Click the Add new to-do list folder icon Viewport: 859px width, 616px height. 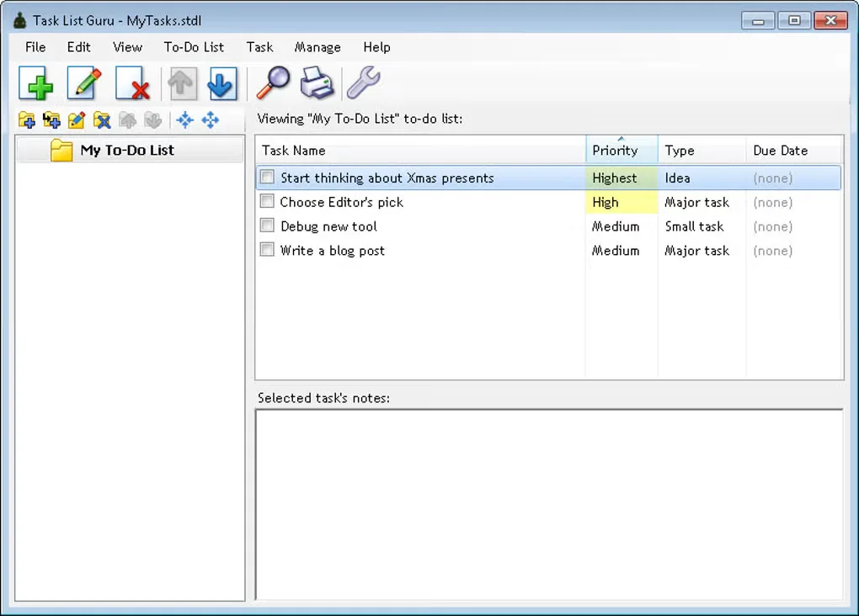(x=26, y=119)
